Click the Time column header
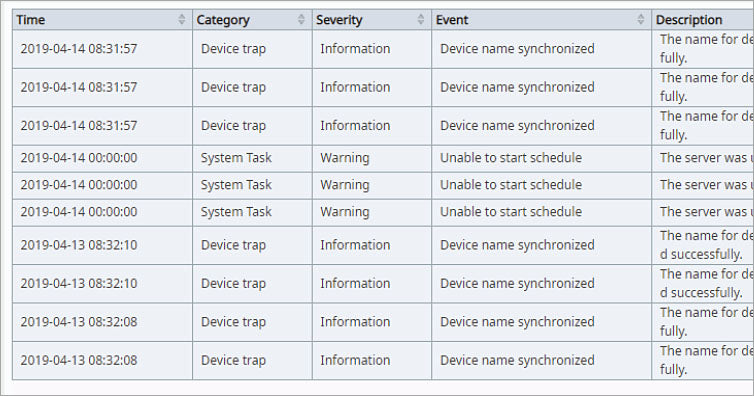The image size is (754, 396). pos(102,20)
